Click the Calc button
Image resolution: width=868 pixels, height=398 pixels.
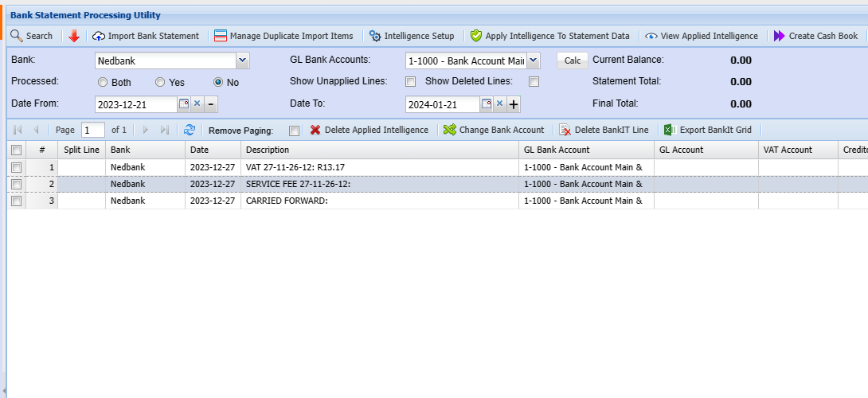point(573,60)
